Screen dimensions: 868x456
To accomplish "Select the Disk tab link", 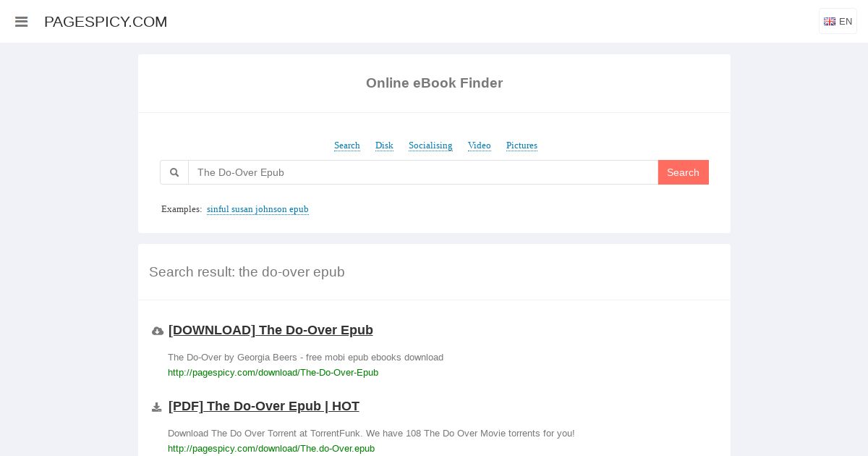I will point(384,145).
